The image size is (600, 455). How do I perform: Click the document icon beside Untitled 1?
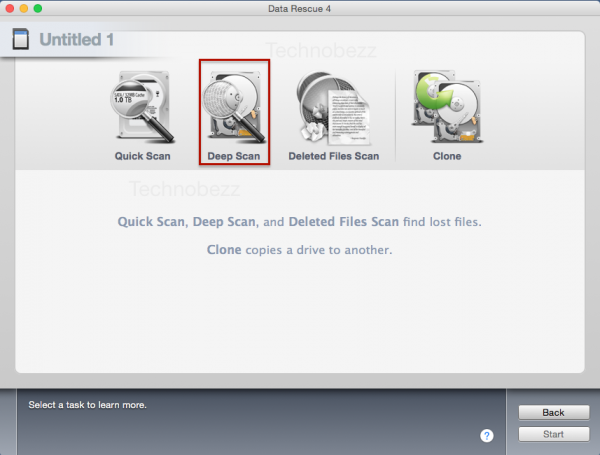pos(17,40)
